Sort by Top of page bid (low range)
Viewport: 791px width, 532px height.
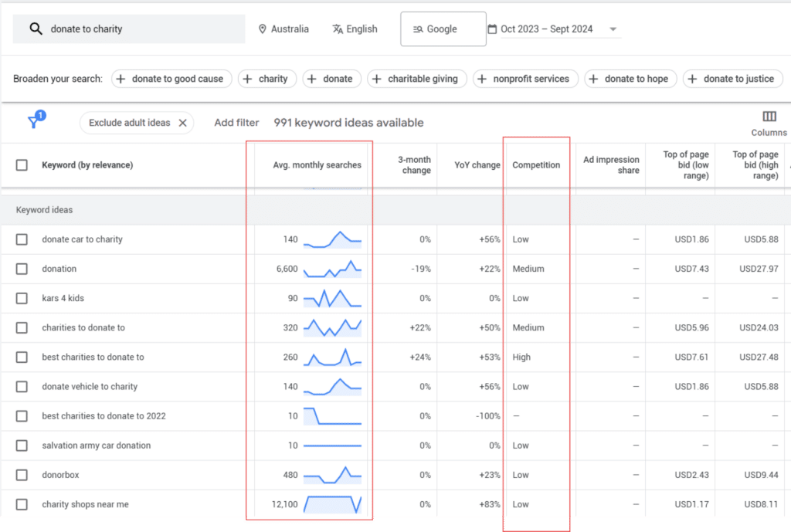click(686, 165)
